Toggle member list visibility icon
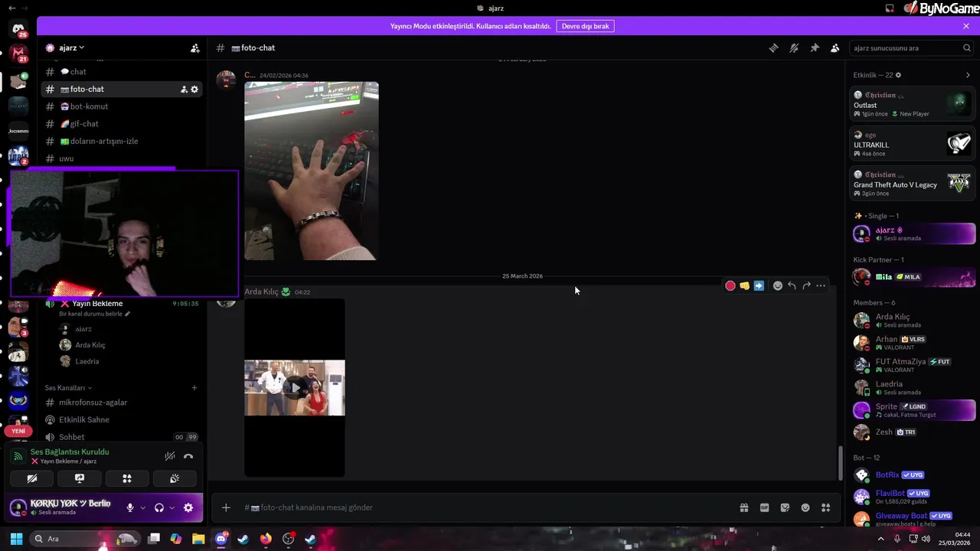Viewport: 980px width, 551px height. pyautogui.click(x=835, y=47)
